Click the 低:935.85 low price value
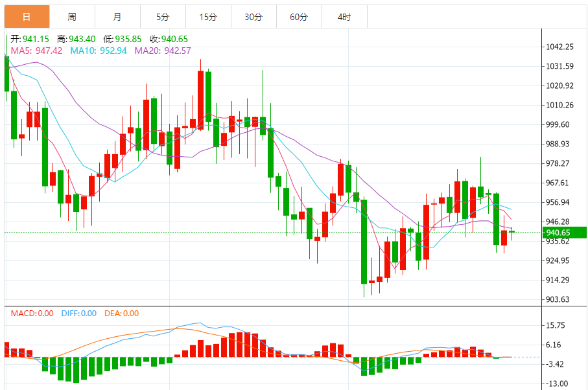 [x=123, y=39]
